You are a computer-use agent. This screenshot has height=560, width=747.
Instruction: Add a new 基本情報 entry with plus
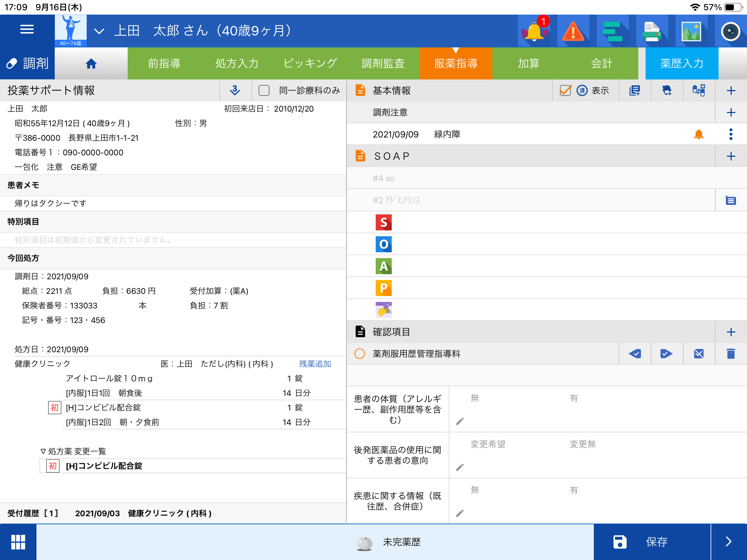(x=731, y=90)
